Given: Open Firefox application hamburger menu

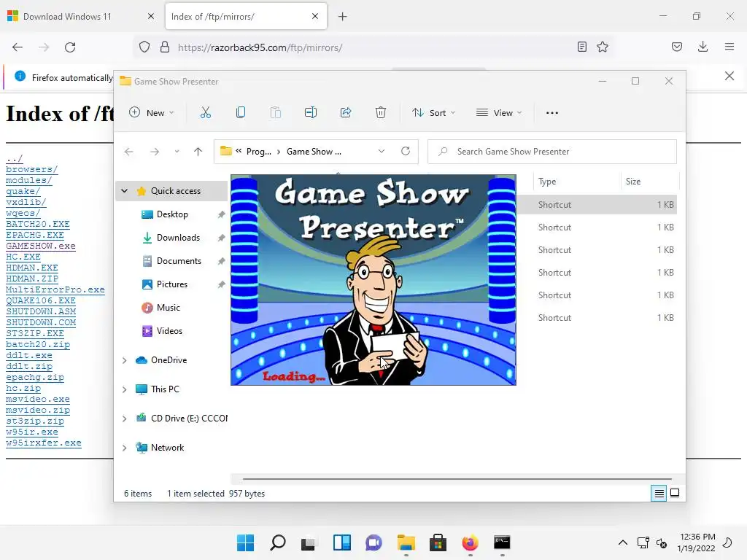Looking at the screenshot, I should 729,47.
